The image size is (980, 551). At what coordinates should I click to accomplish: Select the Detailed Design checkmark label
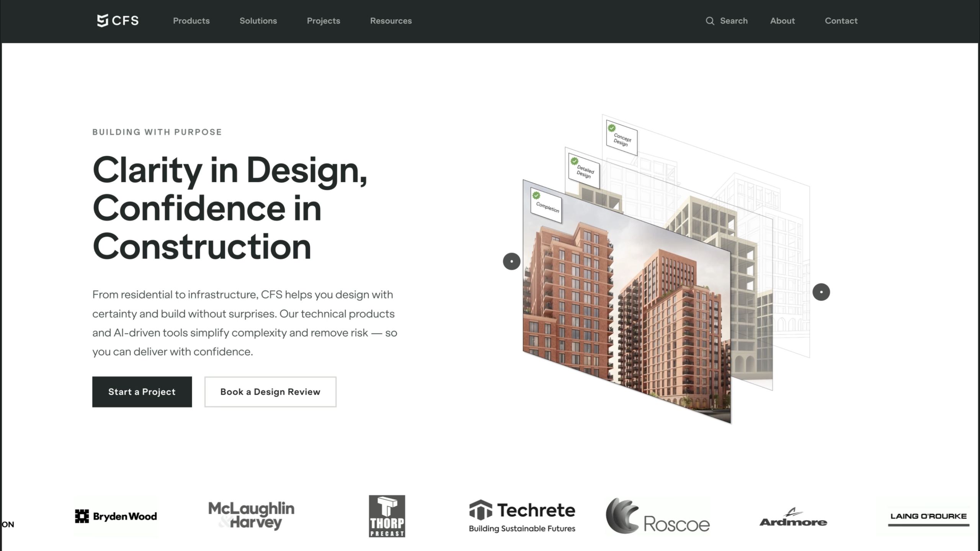tap(584, 171)
